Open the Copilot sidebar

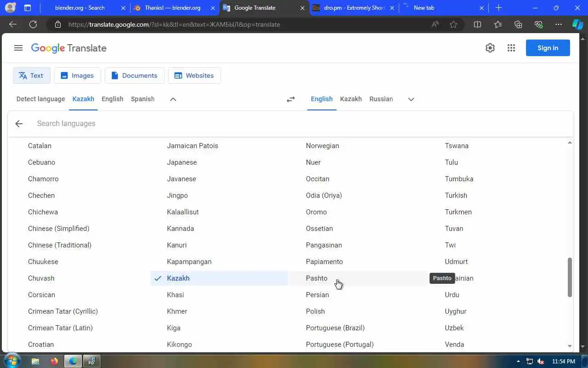coord(577,24)
